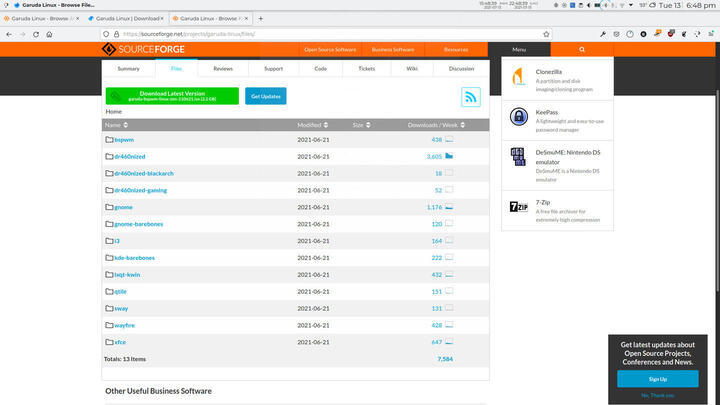Click the 7,584 total downloads value
Screen dimensions: 720x405
[x=445, y=359]
